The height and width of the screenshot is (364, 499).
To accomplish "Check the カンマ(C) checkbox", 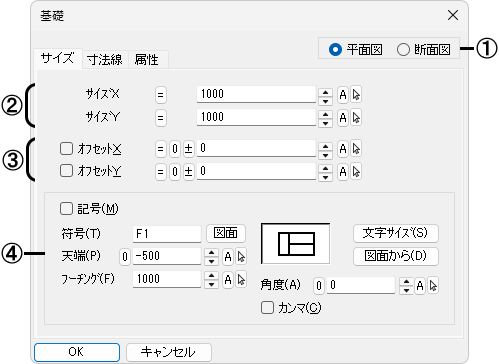I will [x=267, y=308].
